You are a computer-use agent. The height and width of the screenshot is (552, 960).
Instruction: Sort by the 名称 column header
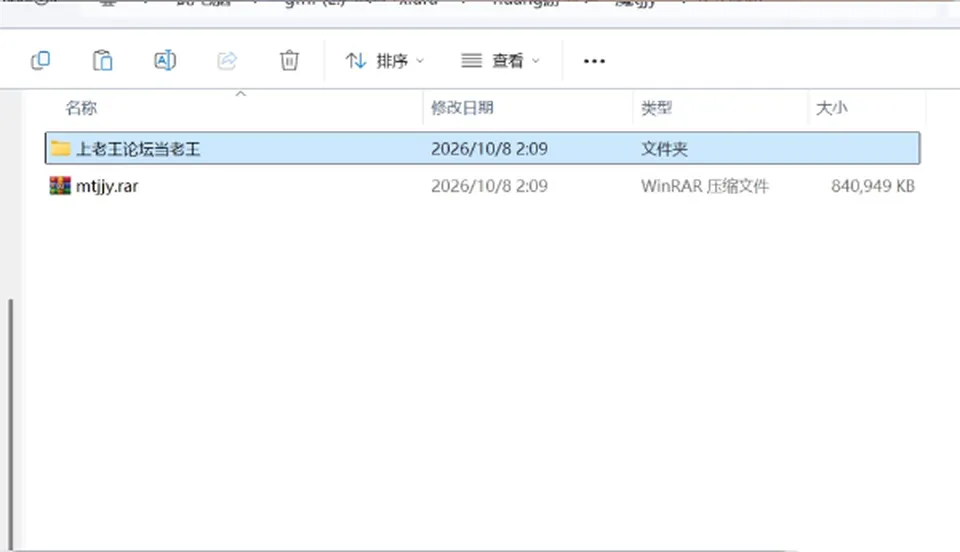tap(81, 108)
